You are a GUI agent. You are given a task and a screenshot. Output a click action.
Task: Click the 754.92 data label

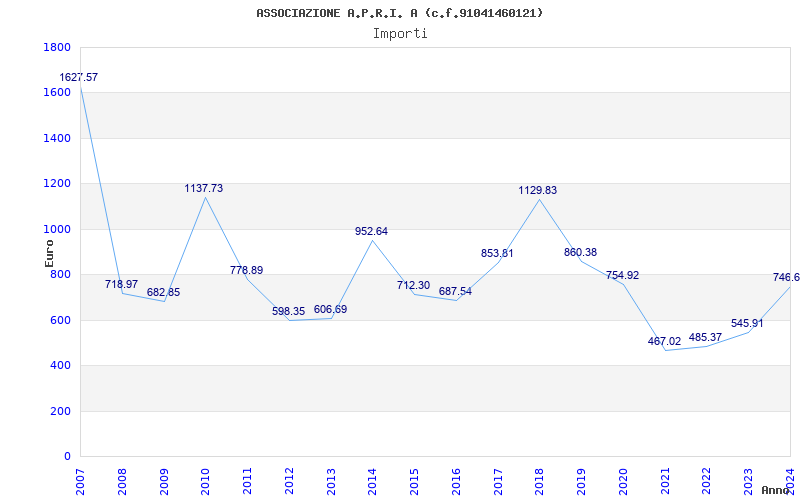point(622,276)
